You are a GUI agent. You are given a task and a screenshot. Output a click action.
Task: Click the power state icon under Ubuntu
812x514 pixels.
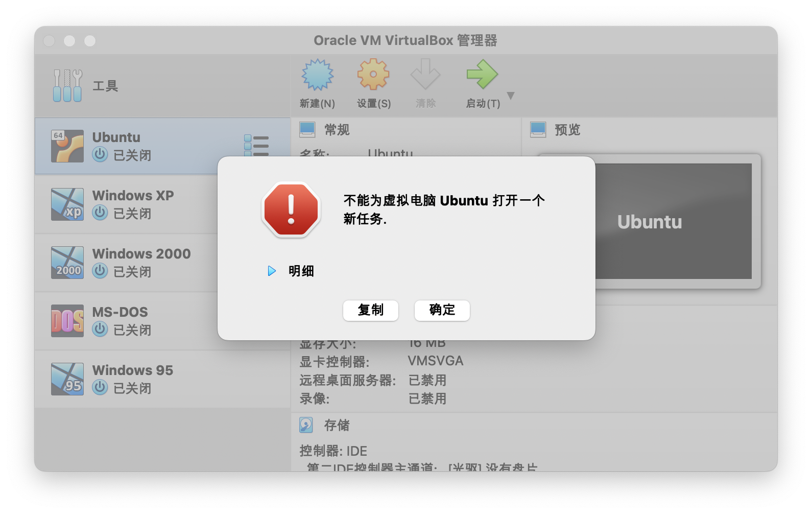tap(100, 154)
